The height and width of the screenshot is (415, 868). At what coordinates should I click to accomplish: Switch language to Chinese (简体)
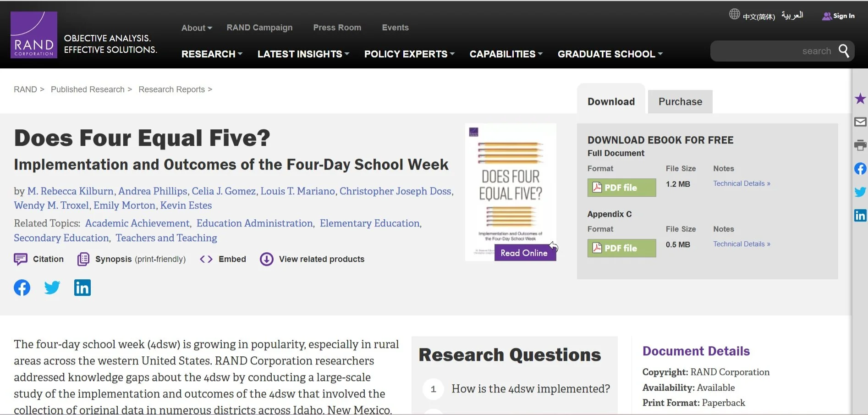coord(758,17)
